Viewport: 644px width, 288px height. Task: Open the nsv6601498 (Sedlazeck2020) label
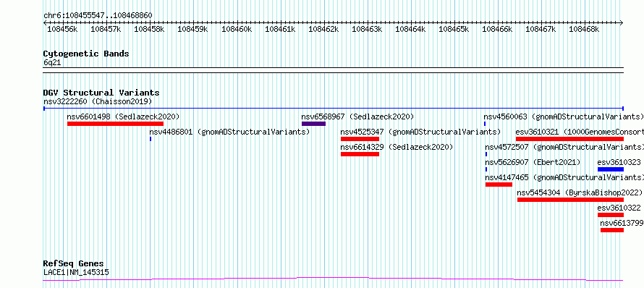click(123, 117)
